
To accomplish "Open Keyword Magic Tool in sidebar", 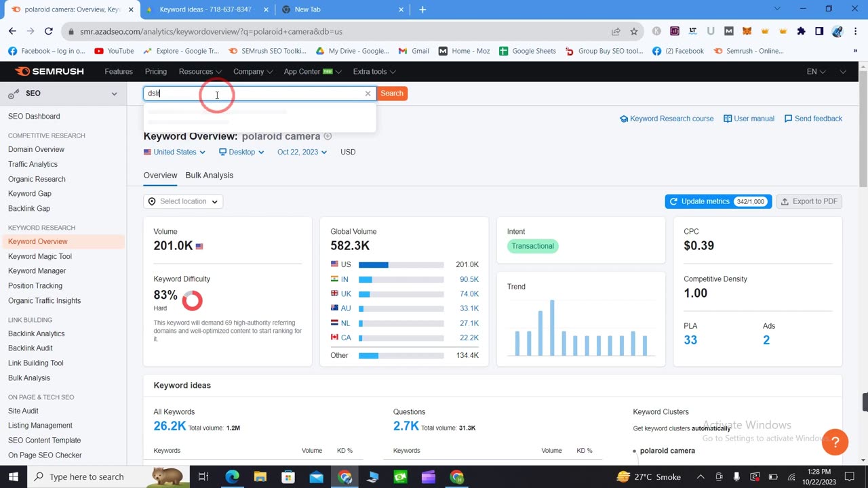I will [40, 256].
